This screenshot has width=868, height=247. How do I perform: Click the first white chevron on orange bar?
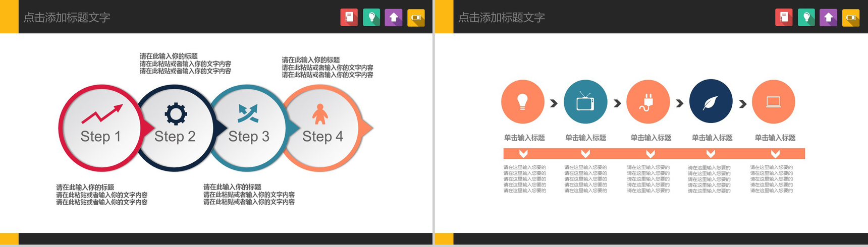coord(523,153)
